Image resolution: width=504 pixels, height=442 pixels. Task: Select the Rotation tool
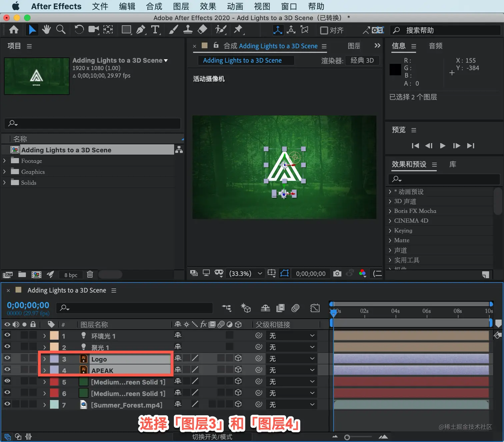click(79, 30)
